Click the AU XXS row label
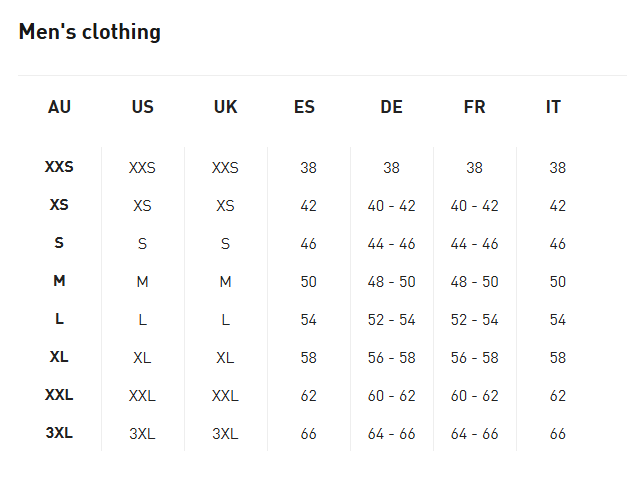Image resolution: width=627 pixels, height=483 pixels. coord(59,167)
